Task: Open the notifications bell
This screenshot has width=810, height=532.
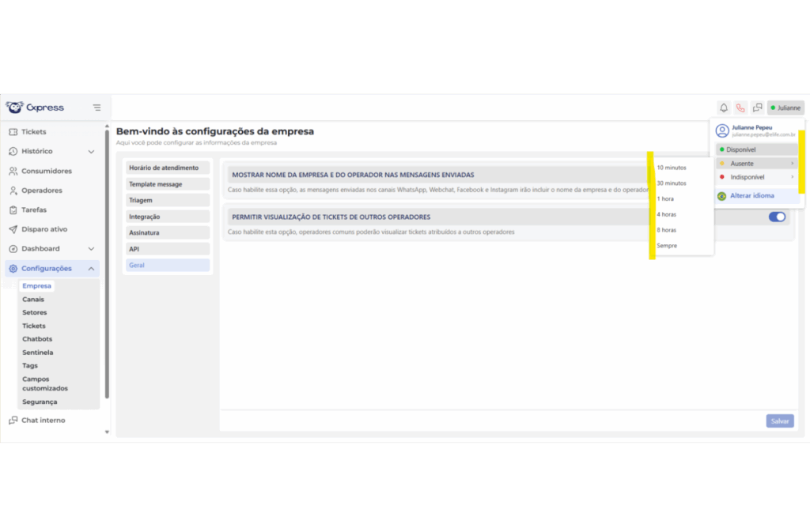Action: 723,108
